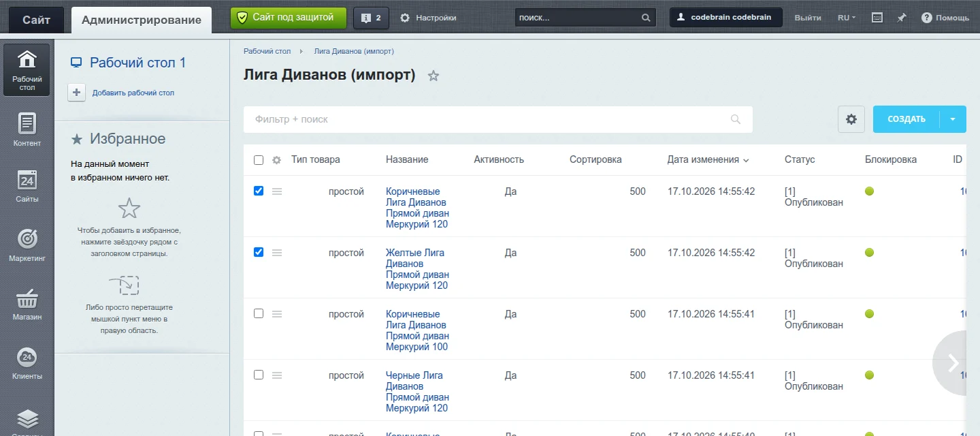Open the Рабочий стол sidebar section
980x436 pixels.
27,70
